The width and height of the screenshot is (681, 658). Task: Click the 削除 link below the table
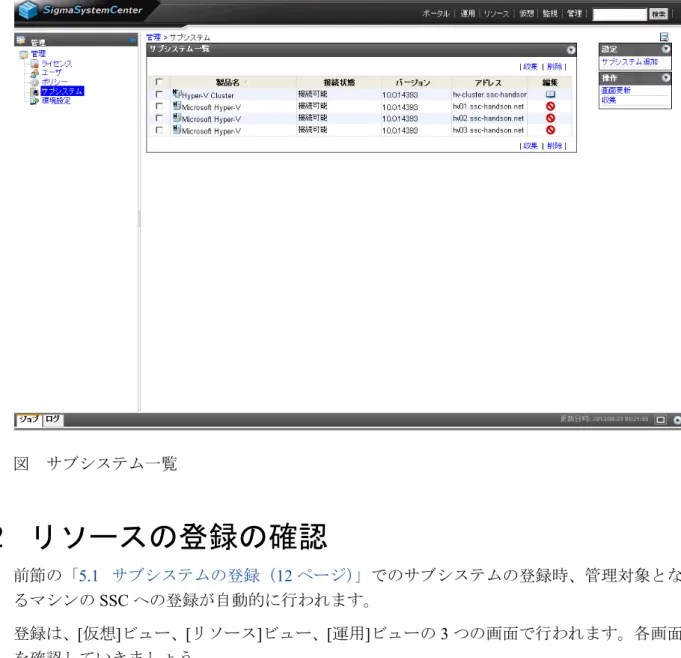(x=554, y=146)
